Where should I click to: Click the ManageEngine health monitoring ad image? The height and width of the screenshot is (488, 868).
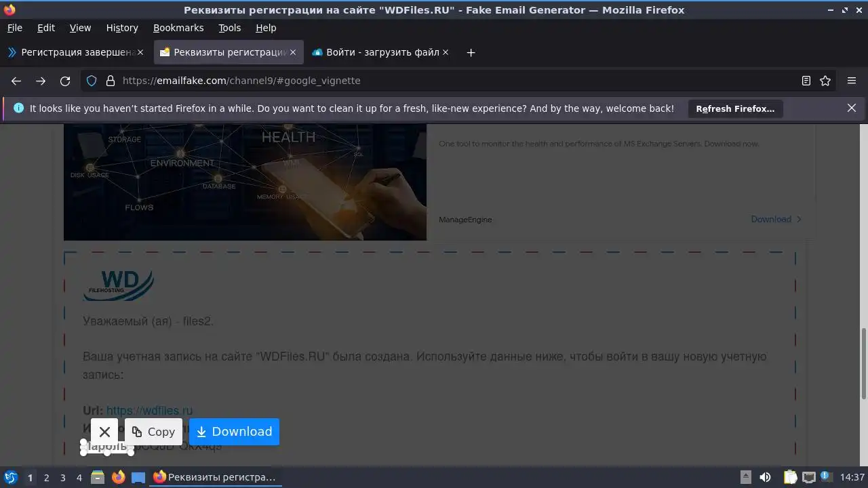point(245,182)
